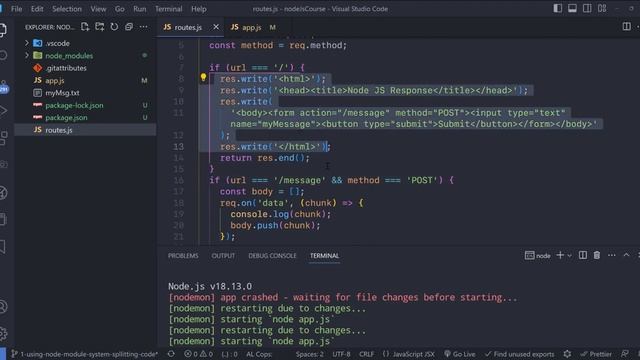Click Prettier status bar item
640x360 pixels.
coord(596,354)
